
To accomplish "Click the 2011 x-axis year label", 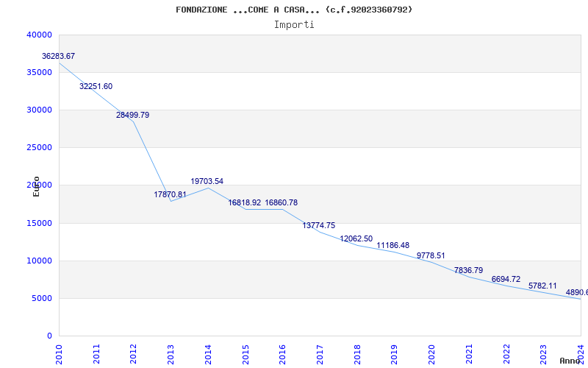I will 96,354.
